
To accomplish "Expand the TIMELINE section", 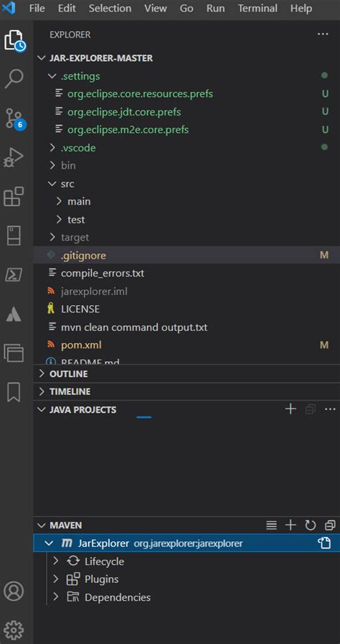I will 42,391.
